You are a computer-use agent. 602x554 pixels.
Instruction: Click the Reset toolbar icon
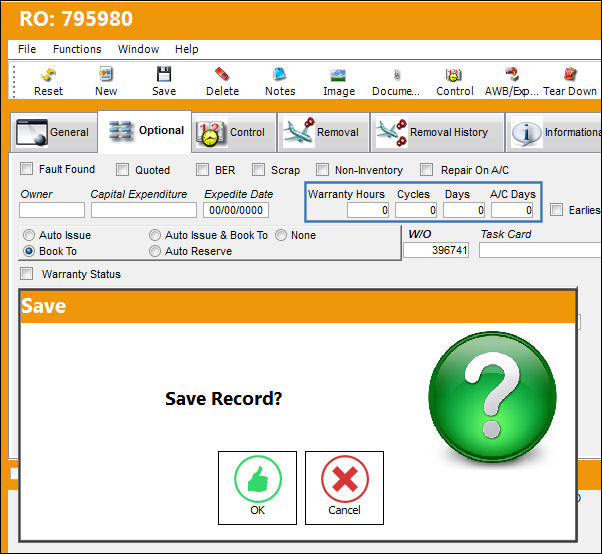(x=48, y=74)
